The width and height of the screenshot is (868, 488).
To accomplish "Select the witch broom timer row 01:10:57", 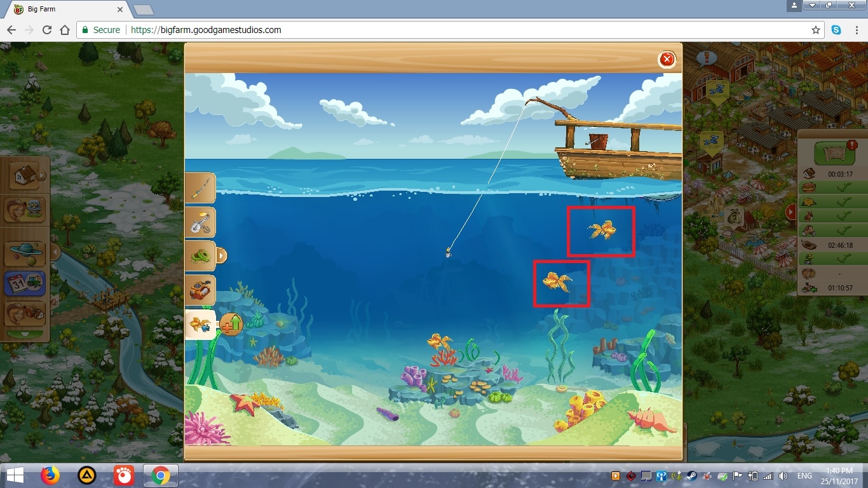I will [x=834, y=288].
